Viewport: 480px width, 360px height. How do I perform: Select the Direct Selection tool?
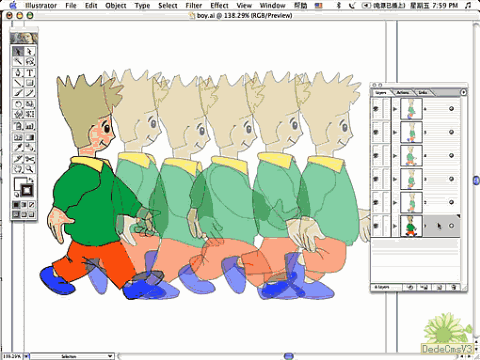click(x=30, y=51)
